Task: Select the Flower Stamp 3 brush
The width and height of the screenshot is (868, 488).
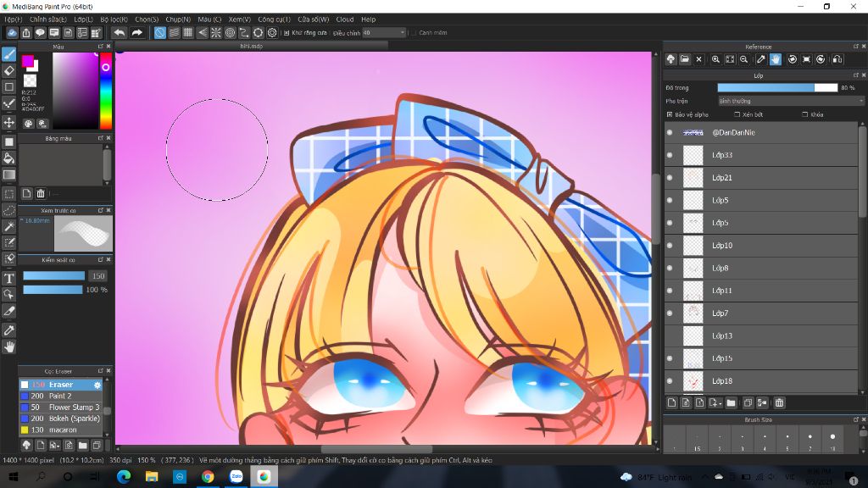Action: (x=60, y=408)
